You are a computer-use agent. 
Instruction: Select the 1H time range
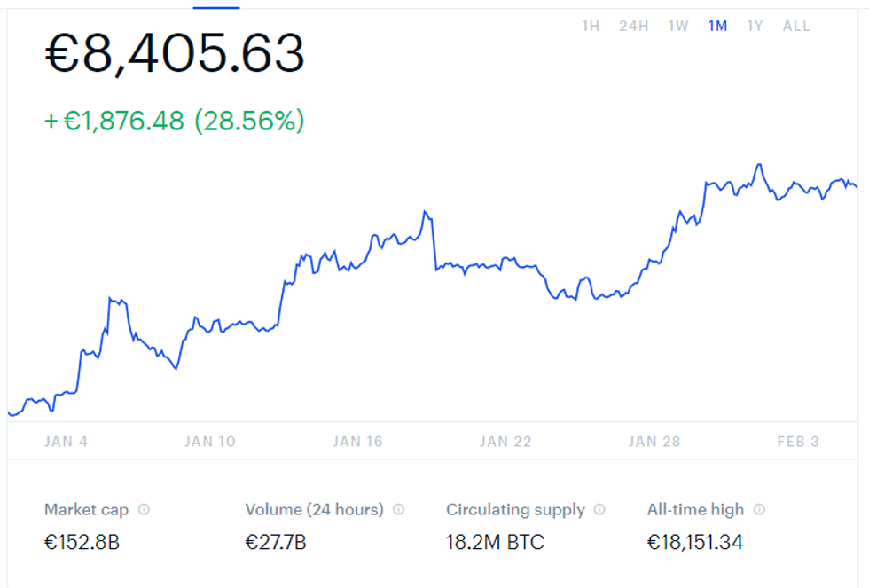591,26
